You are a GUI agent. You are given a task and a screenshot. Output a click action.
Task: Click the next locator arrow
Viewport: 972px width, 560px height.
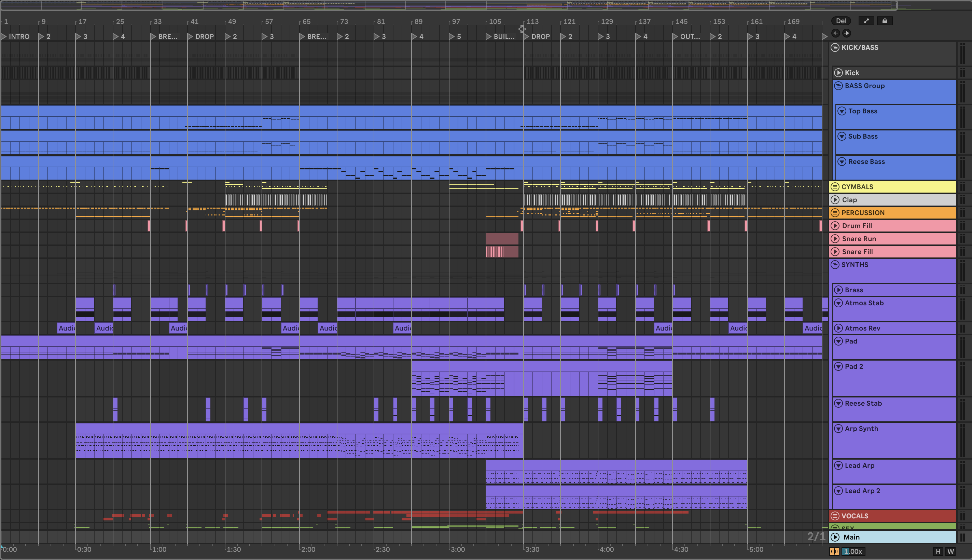[847, 33]
